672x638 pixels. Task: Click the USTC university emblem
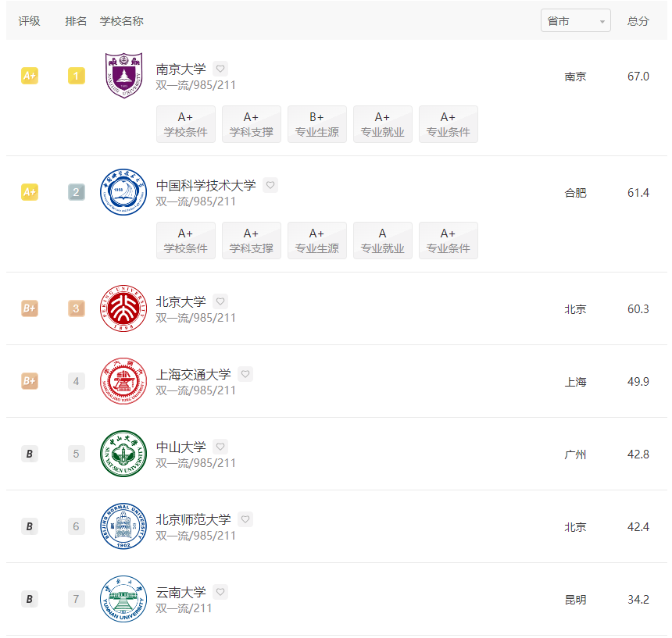[123, 192]
